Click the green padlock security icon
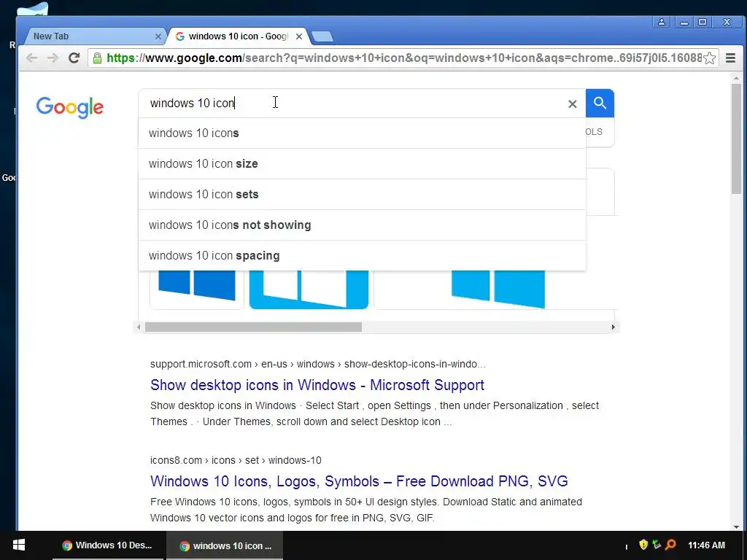 pos(97,58)
